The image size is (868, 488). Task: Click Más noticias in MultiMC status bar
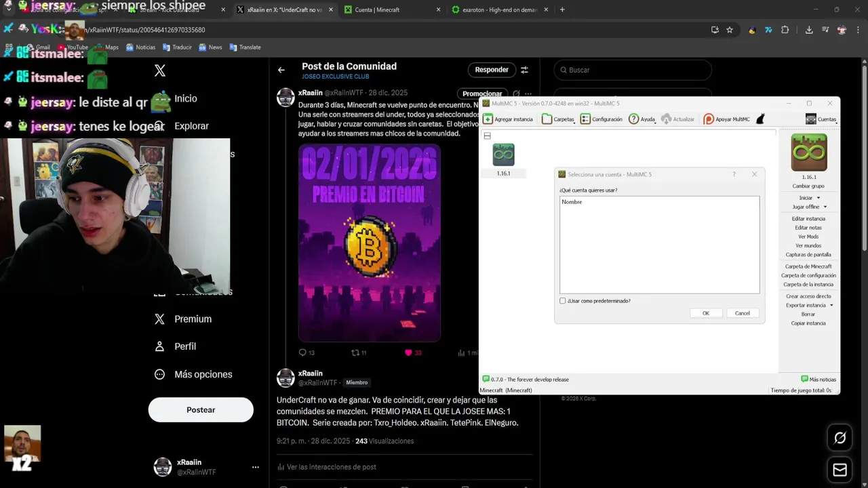click(818, 380)
